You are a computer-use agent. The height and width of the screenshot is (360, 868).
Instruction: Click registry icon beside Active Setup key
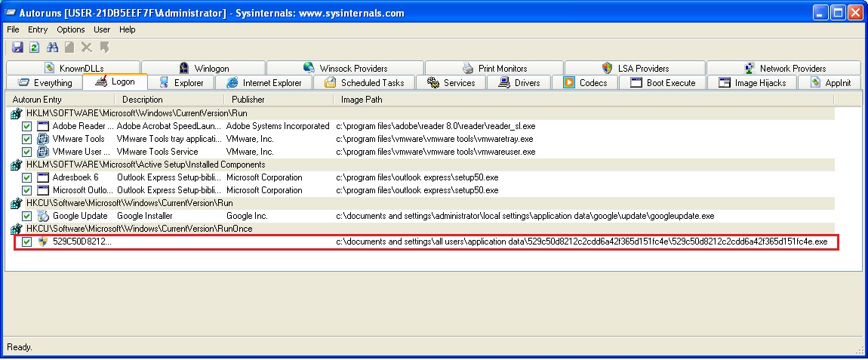(17, 165)
